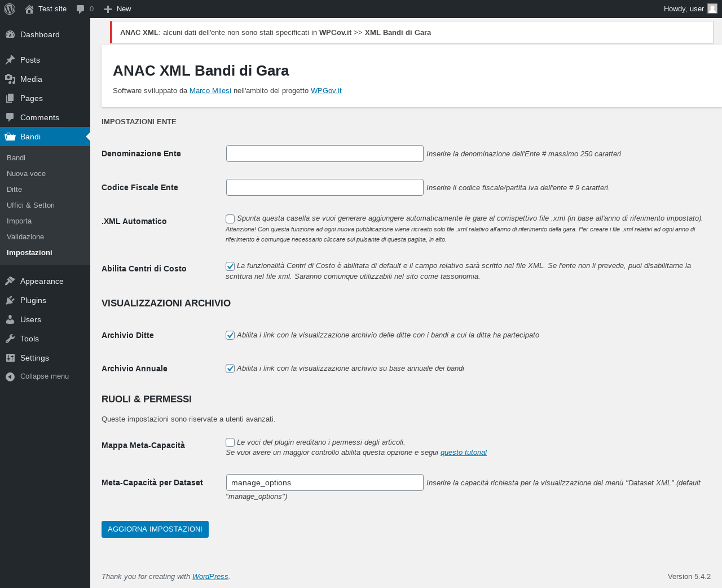
Task: Click the Bandi folder icon
Action: click(10, 137)
